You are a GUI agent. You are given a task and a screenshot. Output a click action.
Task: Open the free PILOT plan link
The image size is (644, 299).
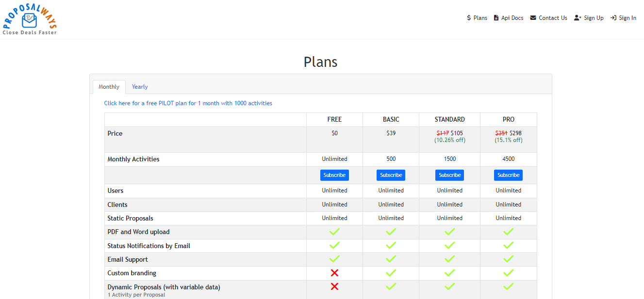coord(188,103)
